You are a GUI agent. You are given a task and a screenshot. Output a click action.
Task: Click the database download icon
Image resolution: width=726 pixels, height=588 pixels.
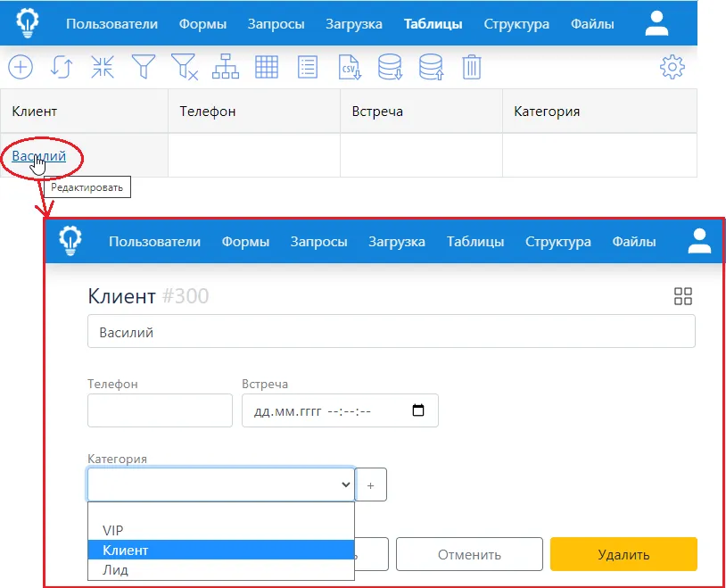coord(390,67)
